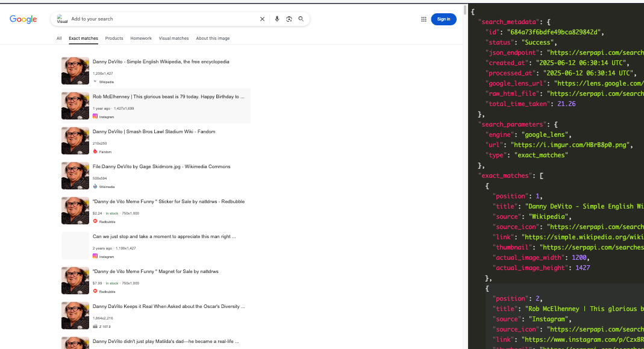Click the total_time_taken value 21.26

566,104
